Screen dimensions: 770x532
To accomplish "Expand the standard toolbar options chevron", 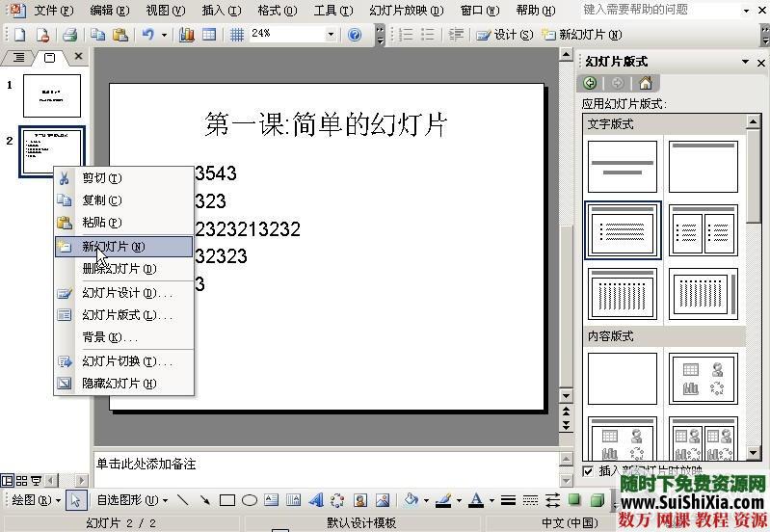I will click(x=380, y=35).
